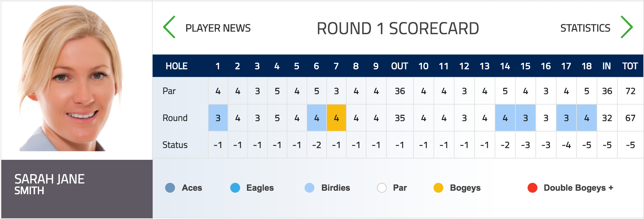Screen dimensions: 644x219
Task: Click the green right arrow beside Statistics
Action: [x=627, y=27]
